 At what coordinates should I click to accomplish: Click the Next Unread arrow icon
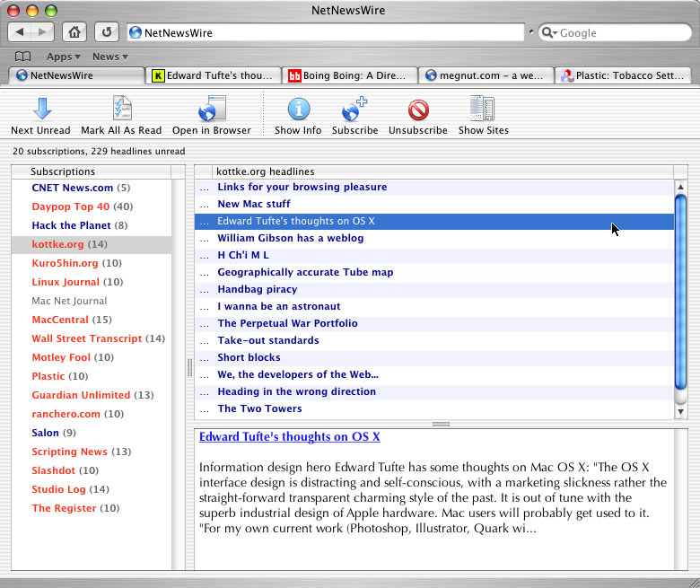click(41, 110)
